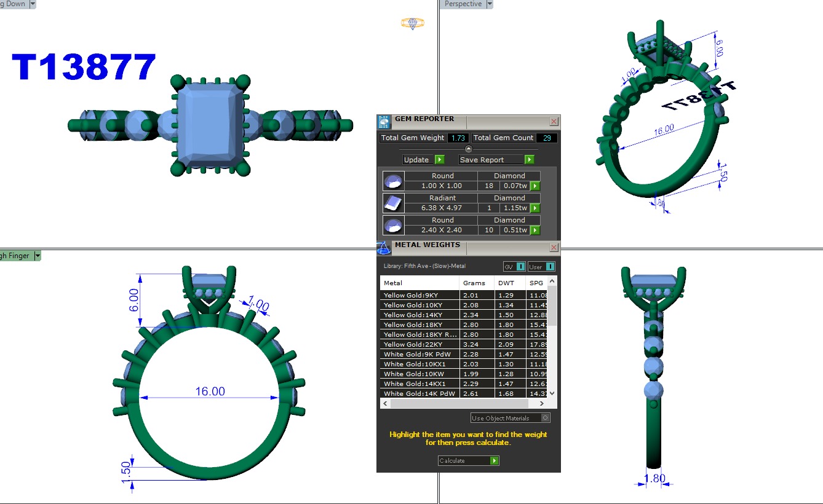This screenshot has width=823, height=504.
Task: Collapse the Gem Reporter summary section
Action: tap(469, 149)
